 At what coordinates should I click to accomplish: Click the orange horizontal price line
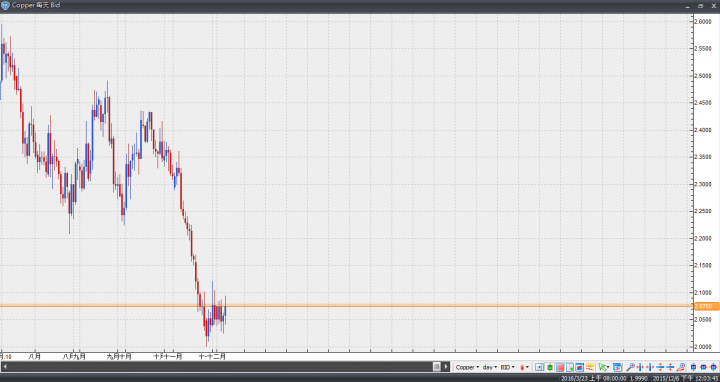click(347, 306)
